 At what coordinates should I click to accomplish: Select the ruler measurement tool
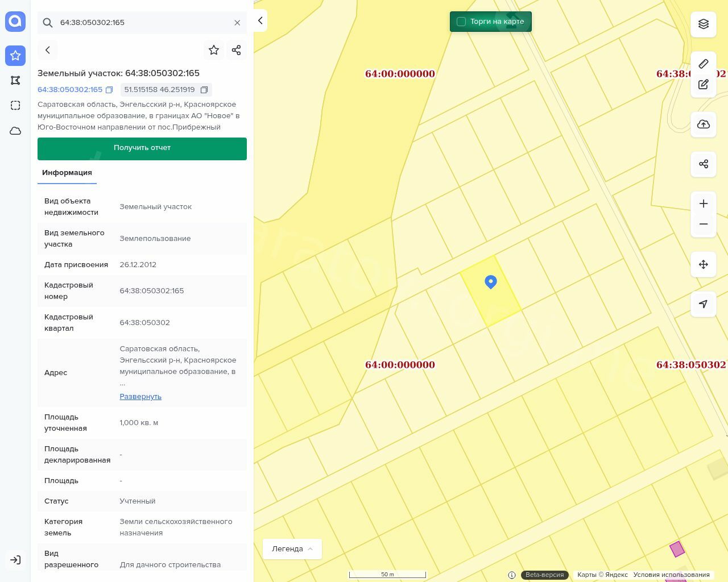[704, 64]
